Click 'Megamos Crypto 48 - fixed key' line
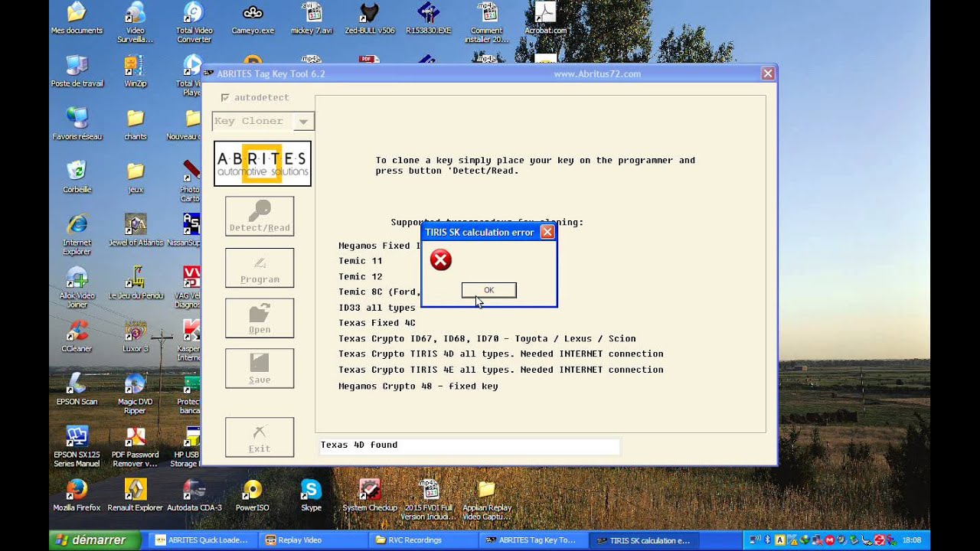Screen dimensions: 980x551 click(418, 386)
